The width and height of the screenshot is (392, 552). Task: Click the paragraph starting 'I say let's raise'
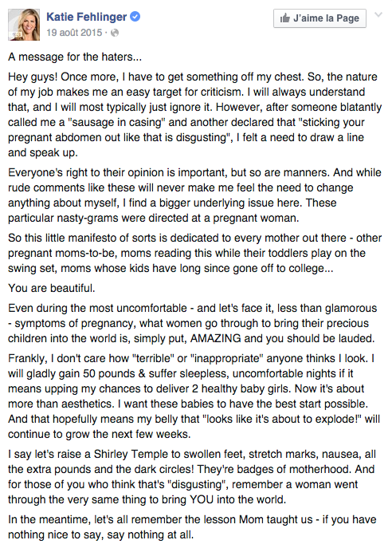pos(192,477)
